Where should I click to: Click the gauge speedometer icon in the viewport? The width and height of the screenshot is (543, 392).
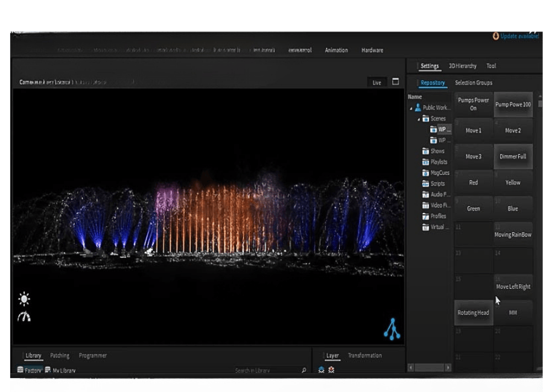pos(24,317)
